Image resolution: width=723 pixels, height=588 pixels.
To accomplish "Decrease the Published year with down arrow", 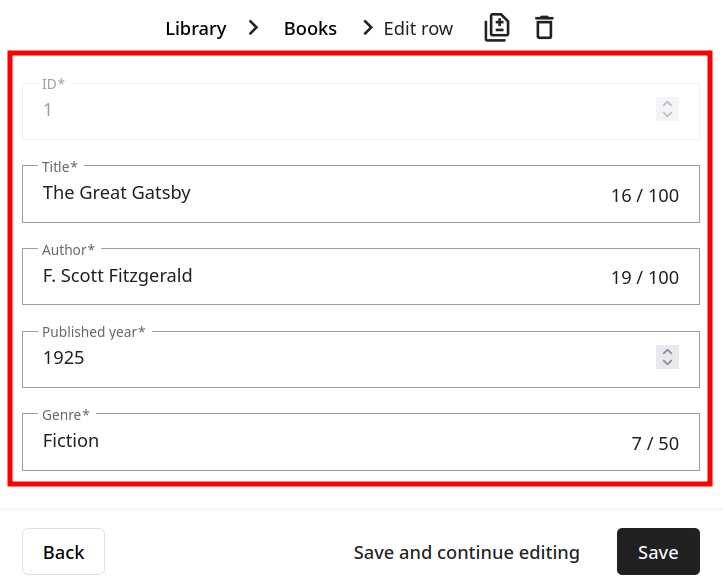I will click(x=667, y=362).
